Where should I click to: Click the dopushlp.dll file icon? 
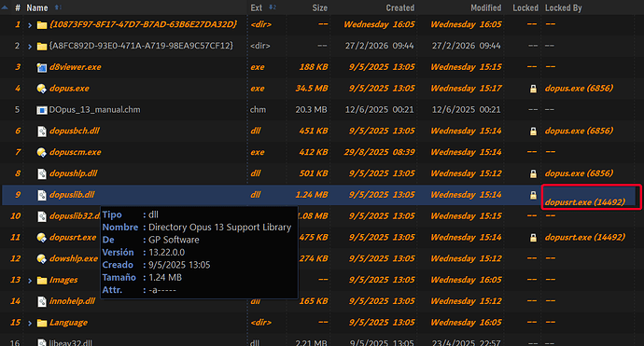tap(41, 174)
